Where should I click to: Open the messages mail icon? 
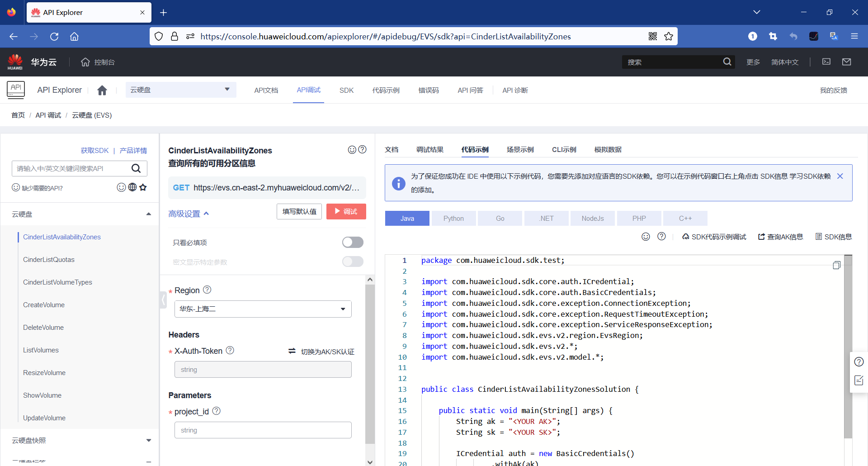pos(847,62)
